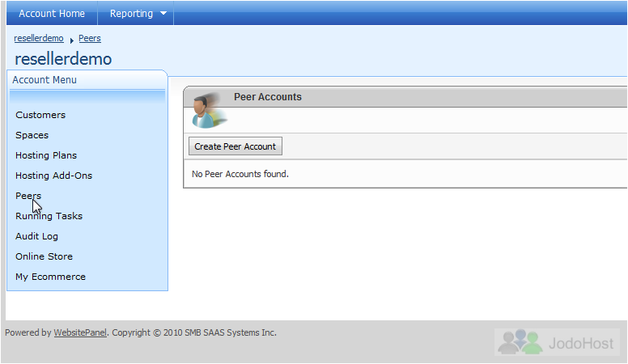
Task: Go to Spaces in sidebar
Action: [32, 135]
